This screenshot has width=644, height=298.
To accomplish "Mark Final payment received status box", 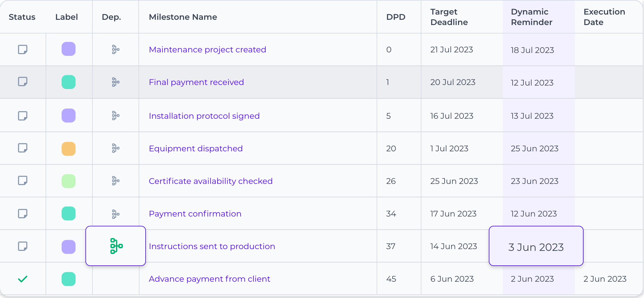I will [x=23, y=81].
